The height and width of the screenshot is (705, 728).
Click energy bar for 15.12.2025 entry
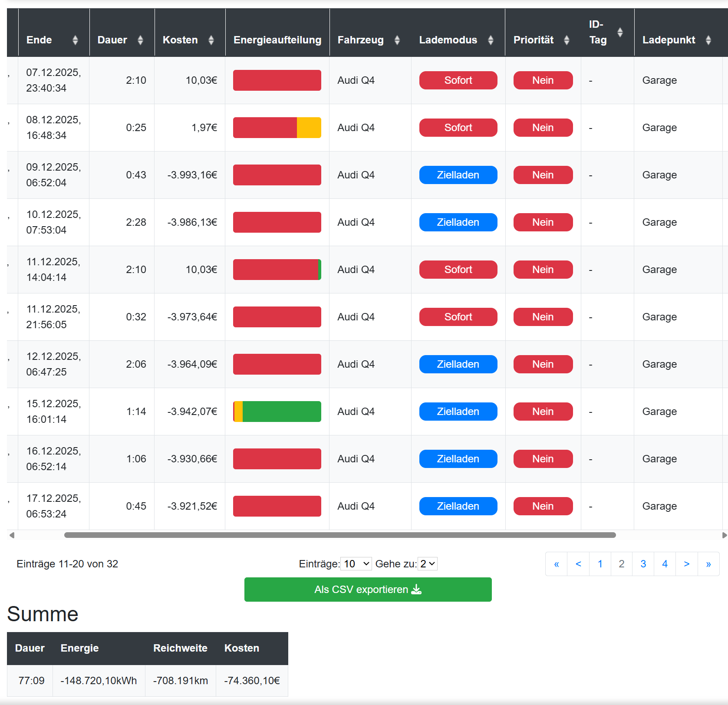click(277, 412)
